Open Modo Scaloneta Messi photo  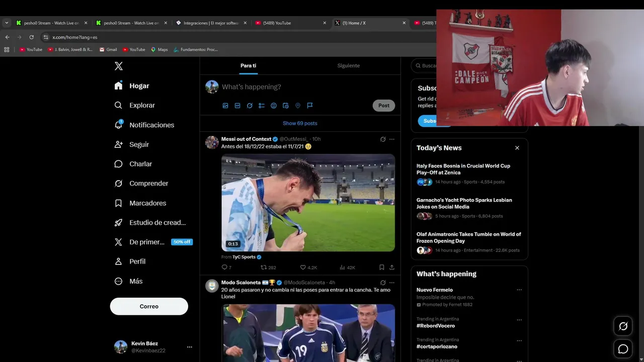(308, 333)
